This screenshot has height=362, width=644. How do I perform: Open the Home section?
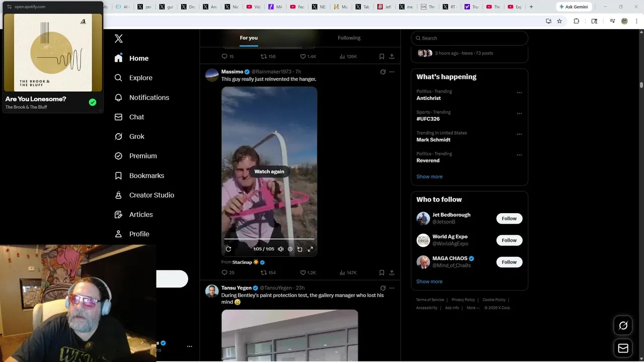pyautogui.click(x=131, y=58)
